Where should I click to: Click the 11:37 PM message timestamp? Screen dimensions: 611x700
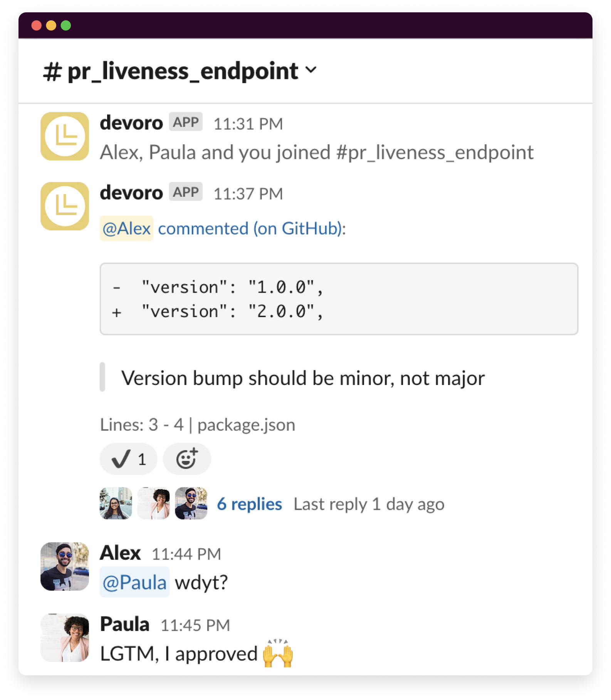point(248,194)
